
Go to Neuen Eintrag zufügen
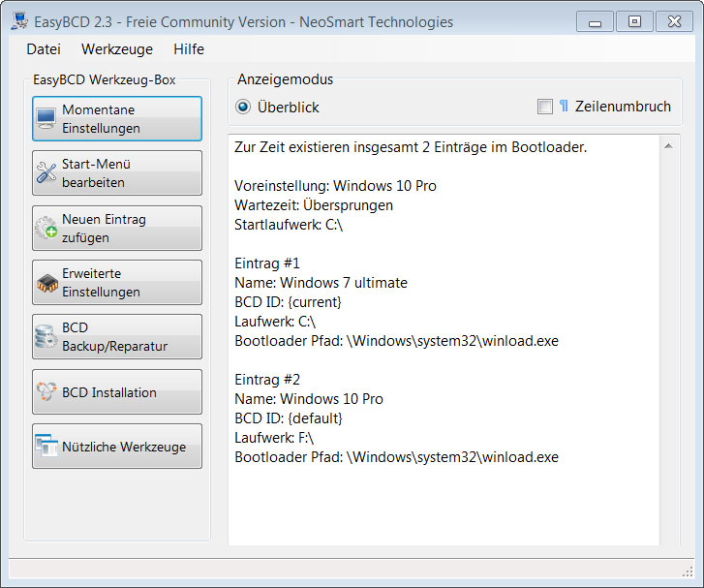click(117, 229)
